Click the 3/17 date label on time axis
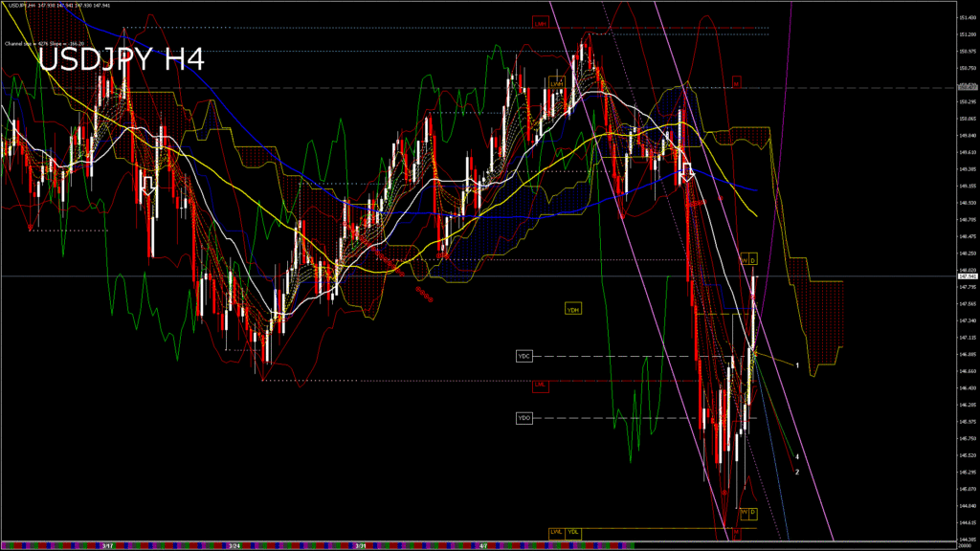 (x=107, y=546)
